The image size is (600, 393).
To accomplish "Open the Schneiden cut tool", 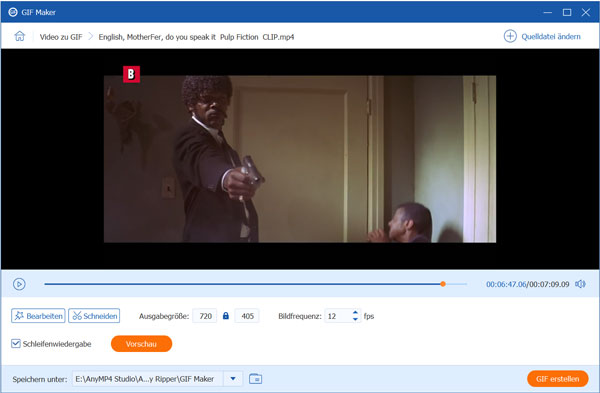I will click(x=94, y=316).
